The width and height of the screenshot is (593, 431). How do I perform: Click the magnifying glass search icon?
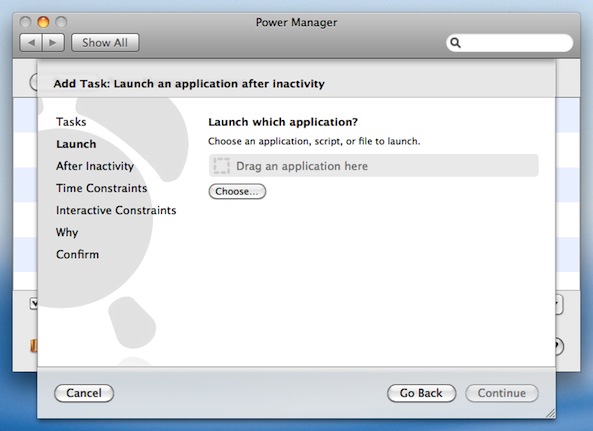(x=455, y=43)
